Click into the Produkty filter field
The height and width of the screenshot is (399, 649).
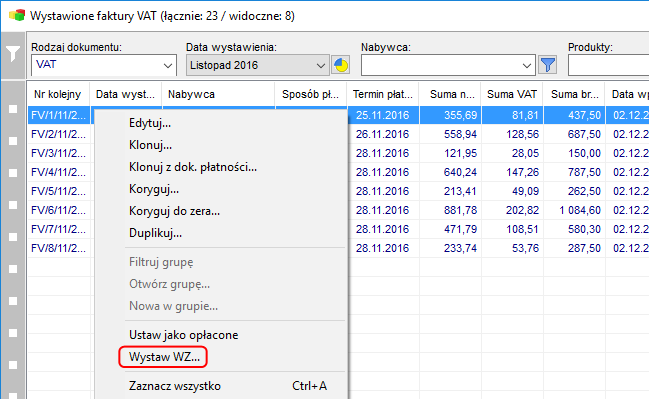(608, 65)
